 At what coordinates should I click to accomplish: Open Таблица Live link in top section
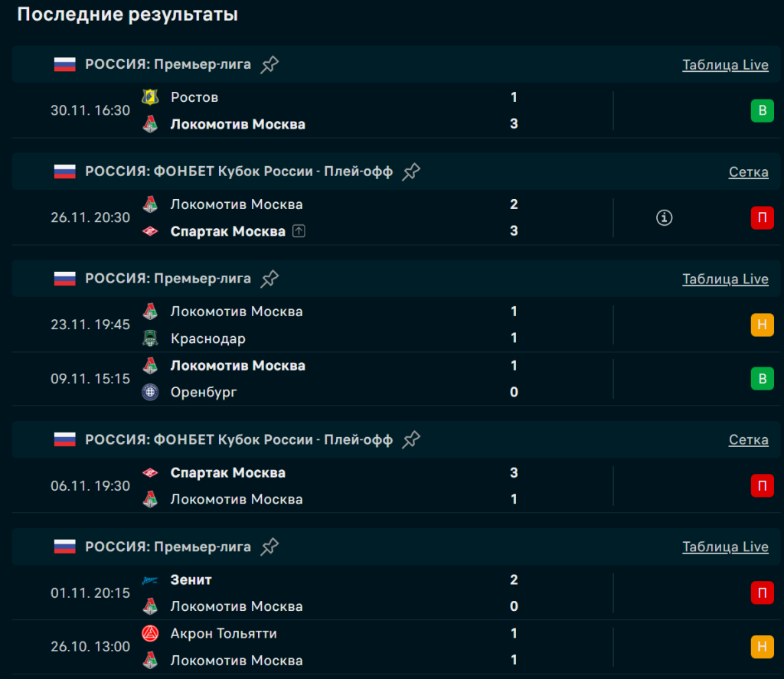725,65
